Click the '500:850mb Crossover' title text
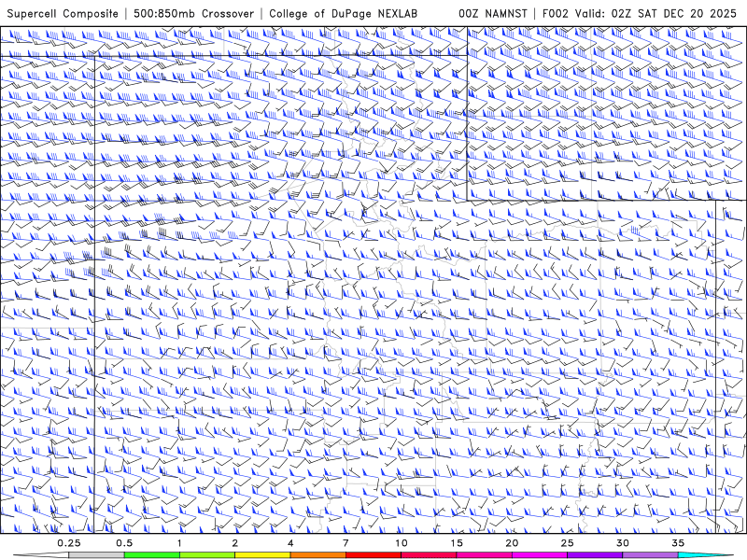The image size is (747, 560). click(193, 13)
